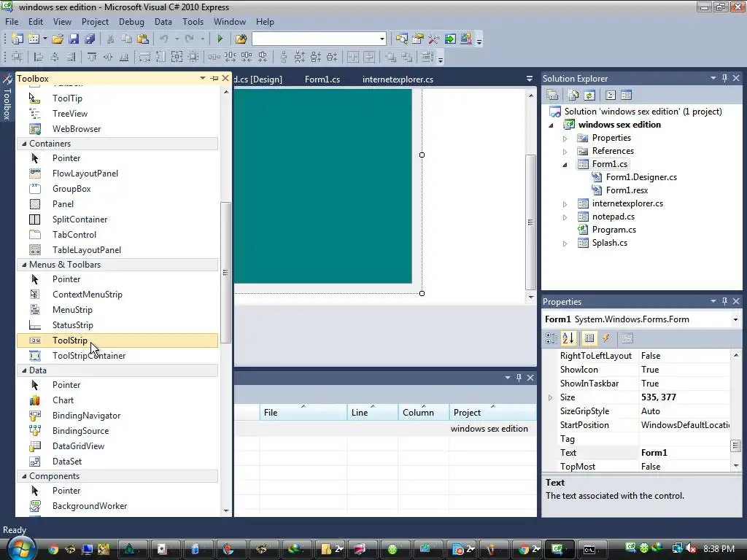
Task: Collapse the Menus & Toolbars toolbox group
Action: (x=24, y=264)
